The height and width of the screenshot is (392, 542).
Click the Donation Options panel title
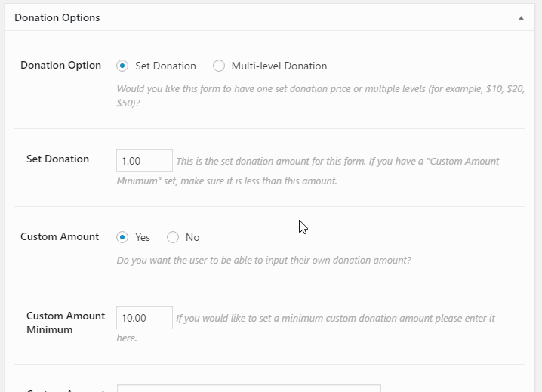pyautogui.click(x=57, y=17)
